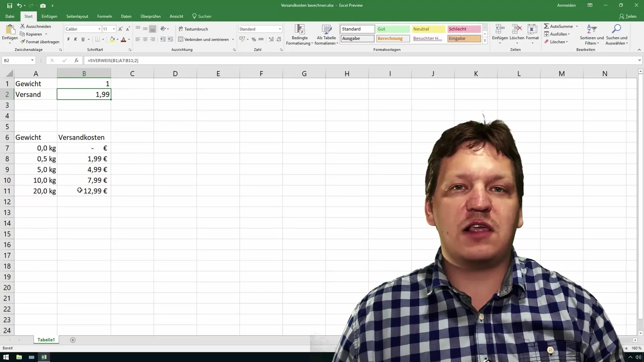The image size is (644, 362).
Task: Open Suchen und Auswählen menu
Action: click(616, 35)
